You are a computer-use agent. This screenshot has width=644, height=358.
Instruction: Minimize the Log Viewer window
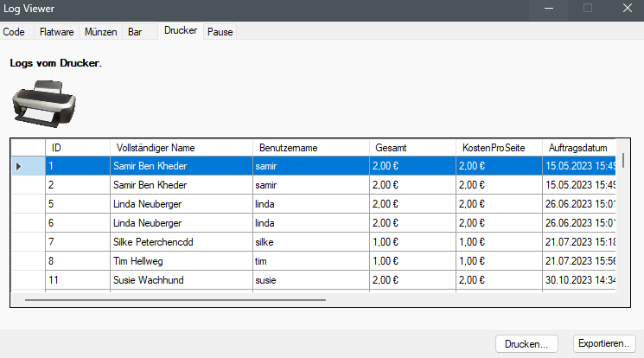click(549, 9)
